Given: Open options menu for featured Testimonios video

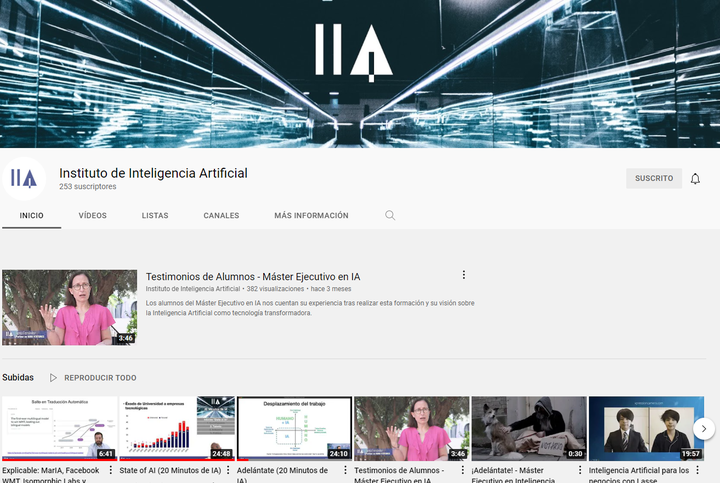Looking at the screenshot, I should pyautogui.click(x=464, y=275).
